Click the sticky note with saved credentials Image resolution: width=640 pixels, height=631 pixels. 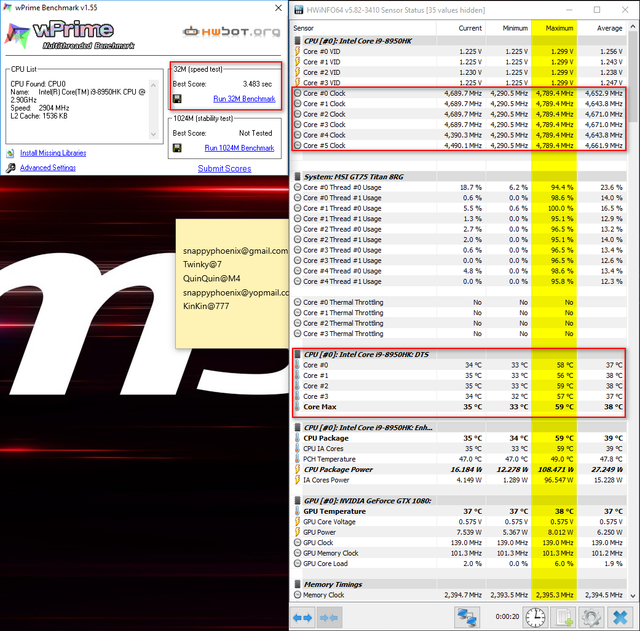[232, 284]
